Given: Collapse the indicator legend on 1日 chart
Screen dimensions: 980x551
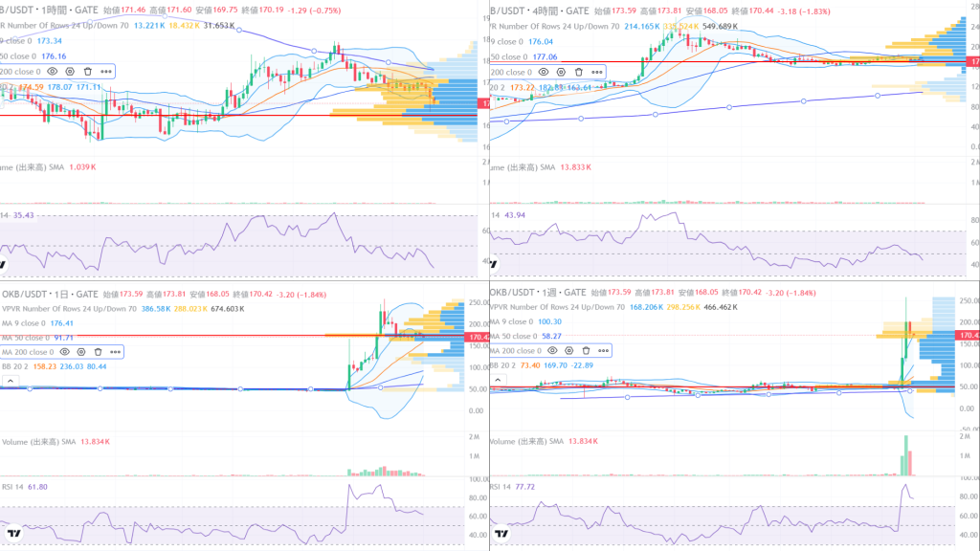Looking at the screenshot, I should (x=10, y=381).
